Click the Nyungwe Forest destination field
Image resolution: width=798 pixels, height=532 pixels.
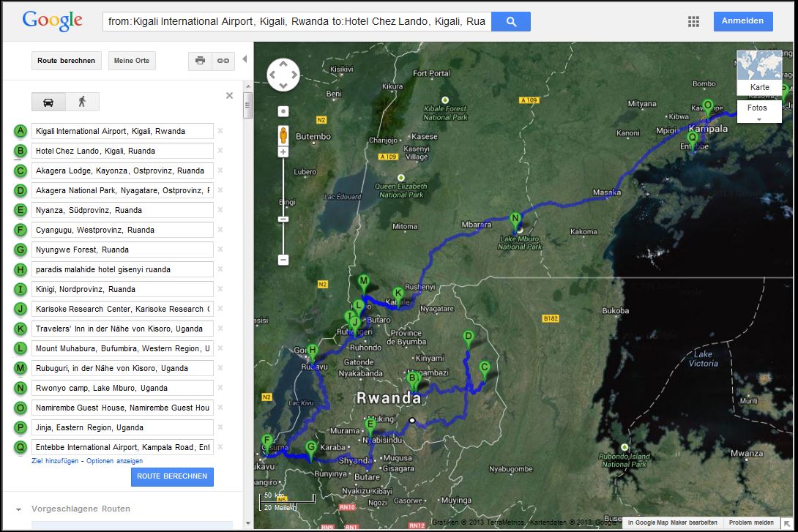[x=122, y=250]
